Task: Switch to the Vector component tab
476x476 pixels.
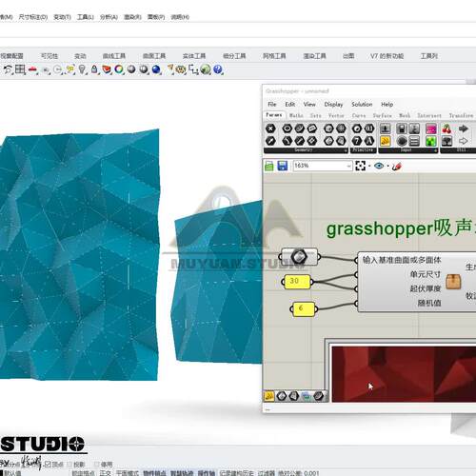Action: point(336,115)
